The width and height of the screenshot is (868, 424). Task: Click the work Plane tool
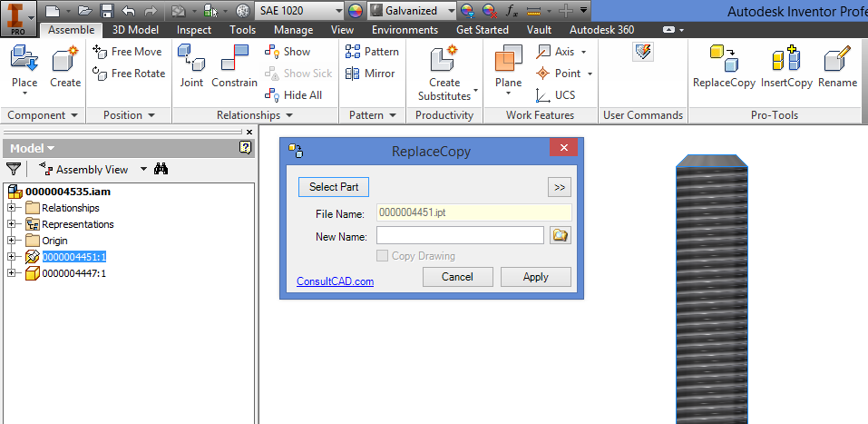pos(508,69)
